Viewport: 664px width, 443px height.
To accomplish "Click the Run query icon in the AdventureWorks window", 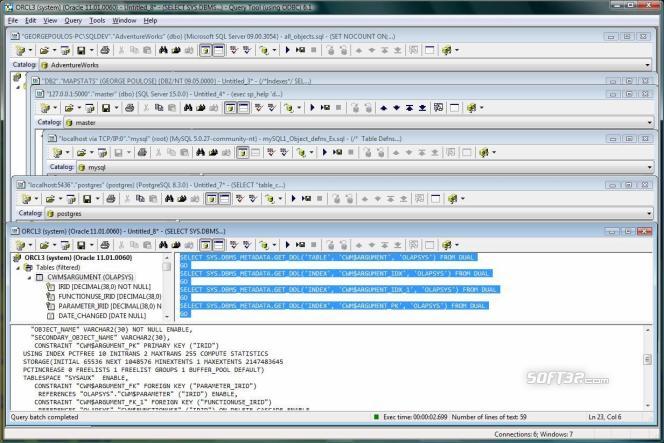I will tap(288, 50).
